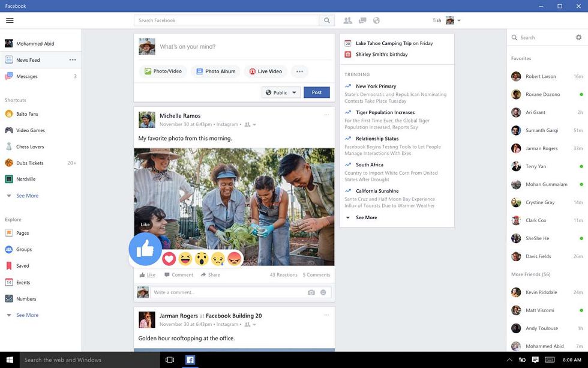
Task: View the 5 Comments
Action: (317, 274)
